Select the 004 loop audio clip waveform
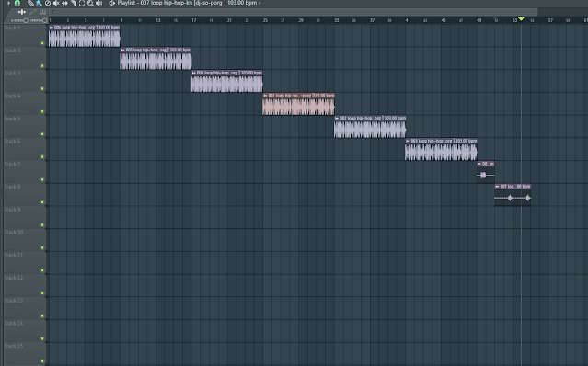The height and width of the screenshot is (366, 588). coord(85,39)
